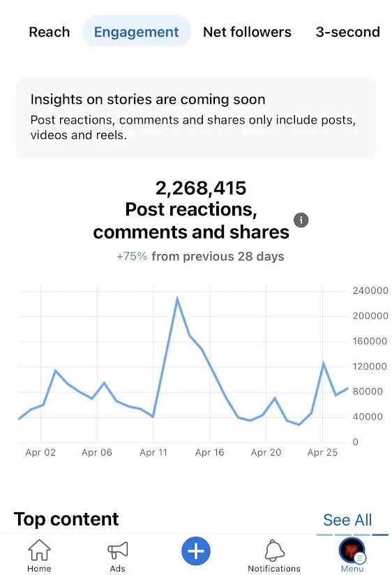Click the Apr 25 peak on the chart
The image size is (392, 575).
(x=324, y=363)
